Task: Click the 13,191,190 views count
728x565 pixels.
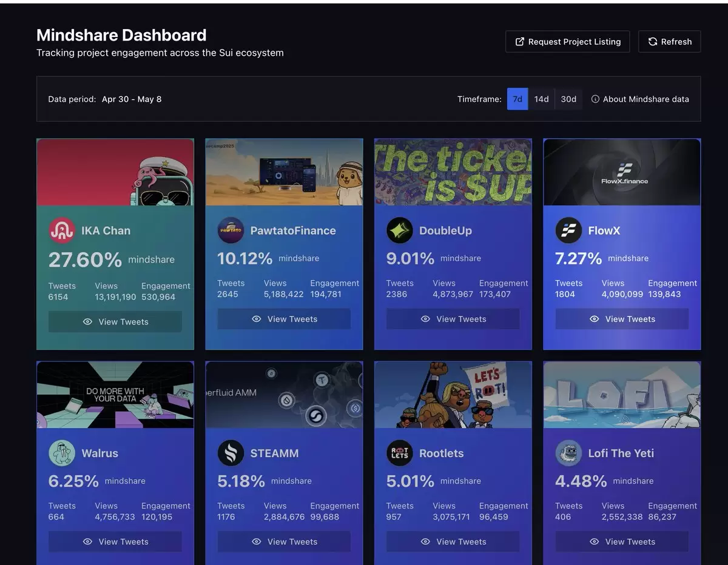Action: pos(115,297)
